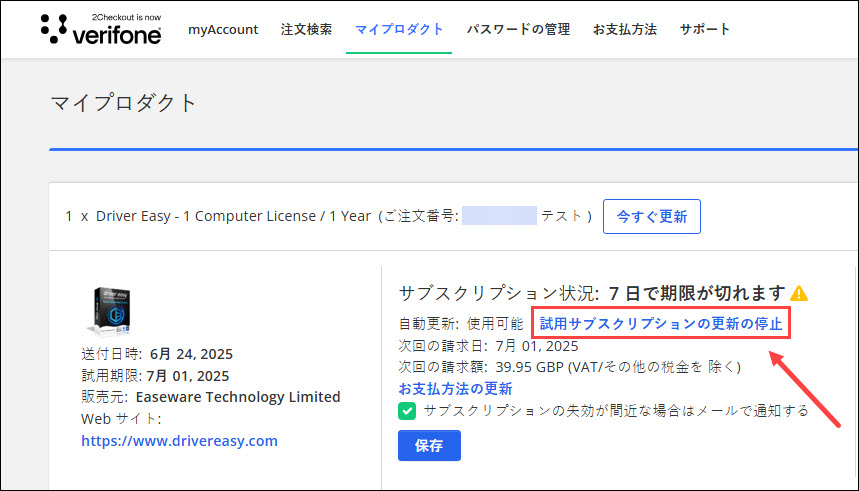The height and width of the screenshot is (491, 859).
Task: Open サポート page
Action: 705,29
